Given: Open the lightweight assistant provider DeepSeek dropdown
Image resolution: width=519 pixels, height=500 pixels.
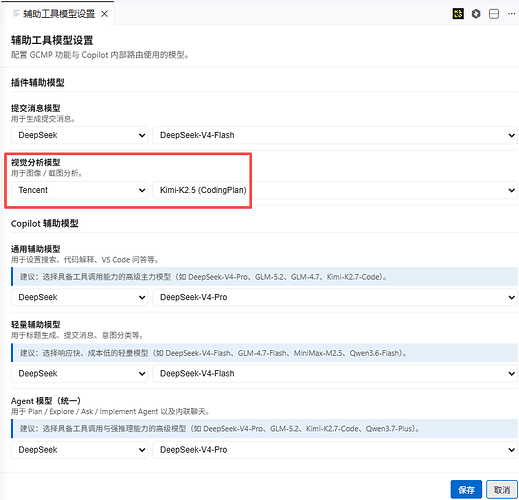Looking at the screenshot, I should coord(80,373).
